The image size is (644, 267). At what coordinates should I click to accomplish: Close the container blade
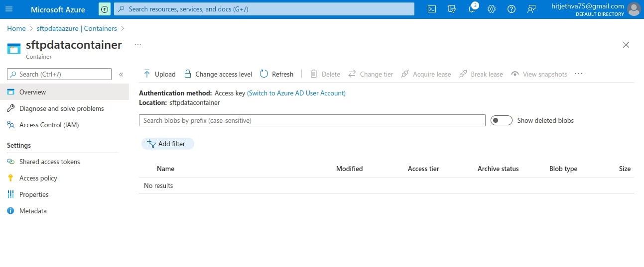pos(626,45)
